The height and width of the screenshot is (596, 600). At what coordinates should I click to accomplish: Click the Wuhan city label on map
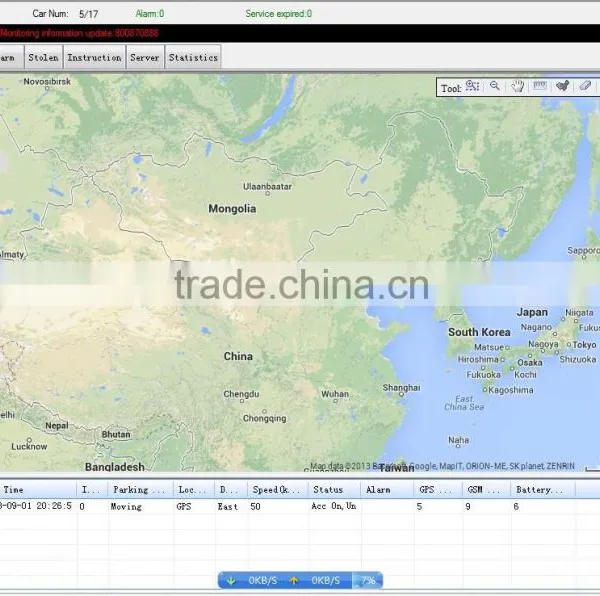tap(335, 394)
